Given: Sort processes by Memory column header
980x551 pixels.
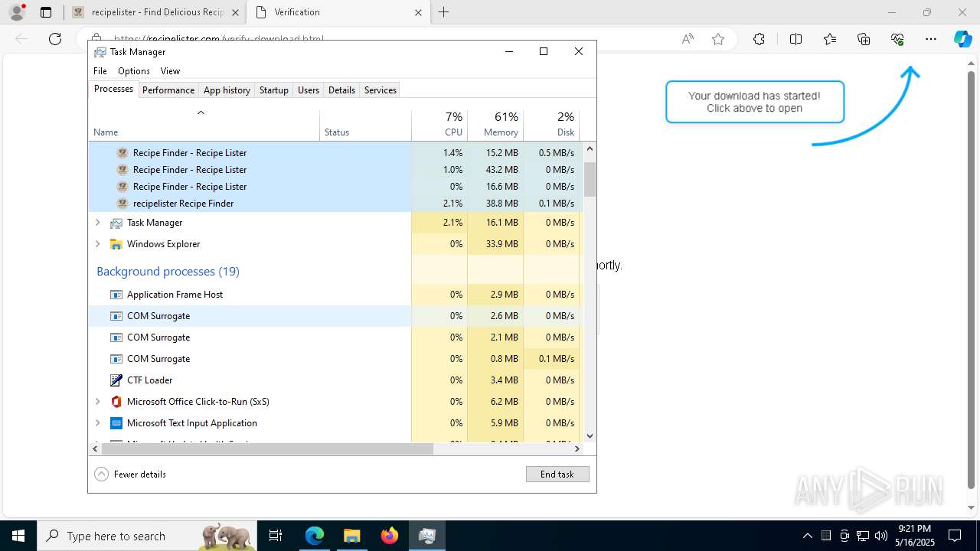Looking at the screenshot, I should click(x=495, y=125).
